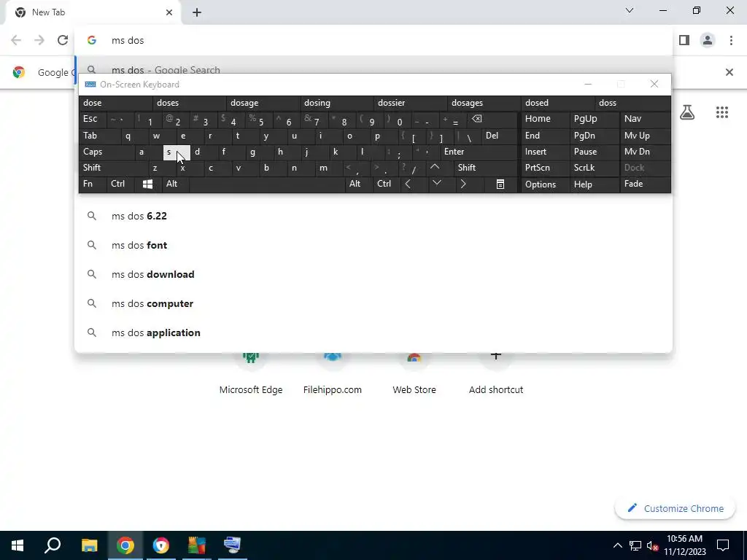
Task: Toggle the left Ctrl key
Action: tap(121, 184)
